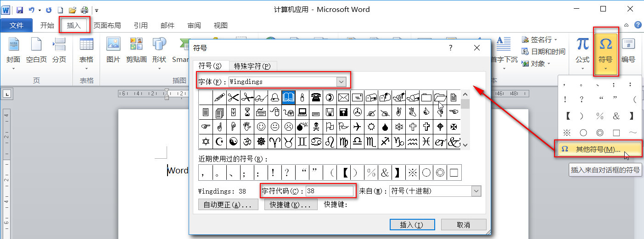Select the bomb symbol in the grid
The height and width of the screenshot is (239, 644).
coord(302,126)
